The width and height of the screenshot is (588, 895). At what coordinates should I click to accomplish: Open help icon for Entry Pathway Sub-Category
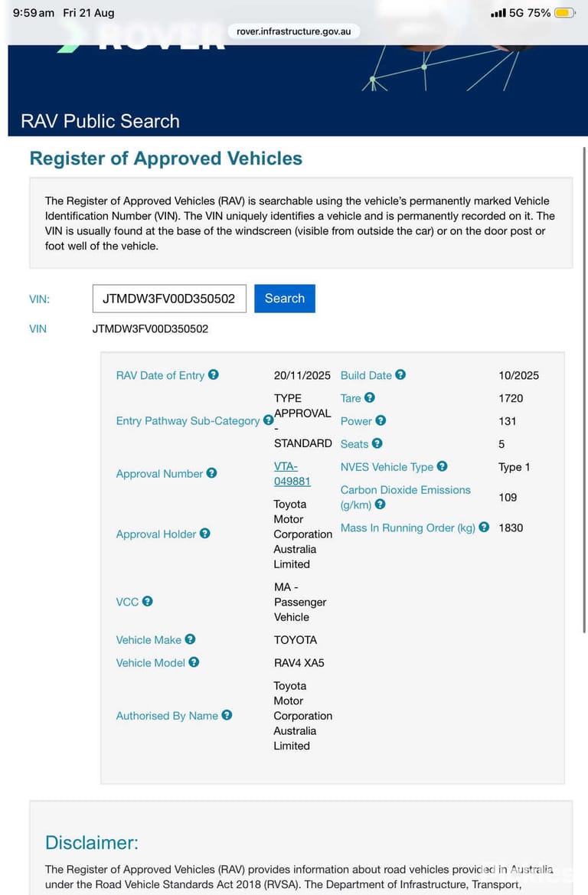(x=268, y=420)
